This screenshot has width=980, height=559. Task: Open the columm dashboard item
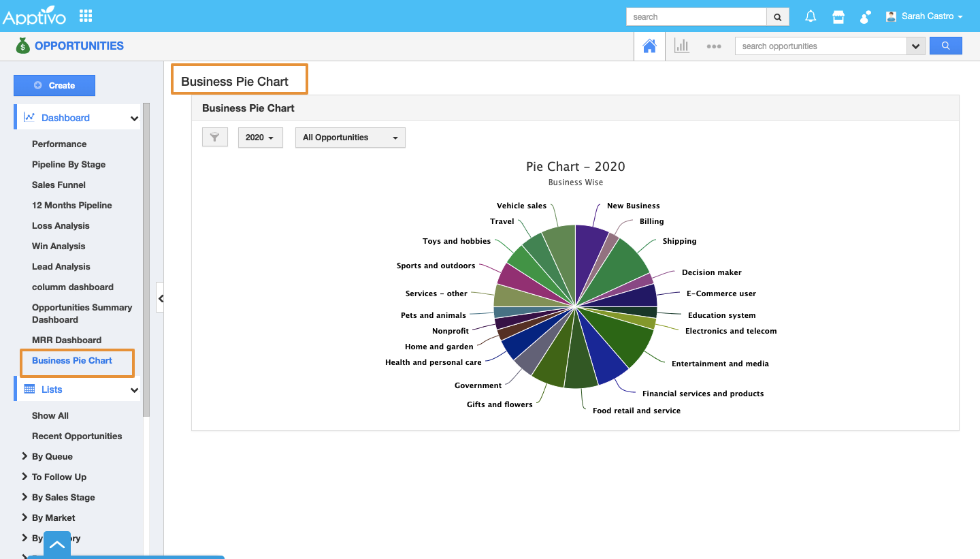point(73,287)
